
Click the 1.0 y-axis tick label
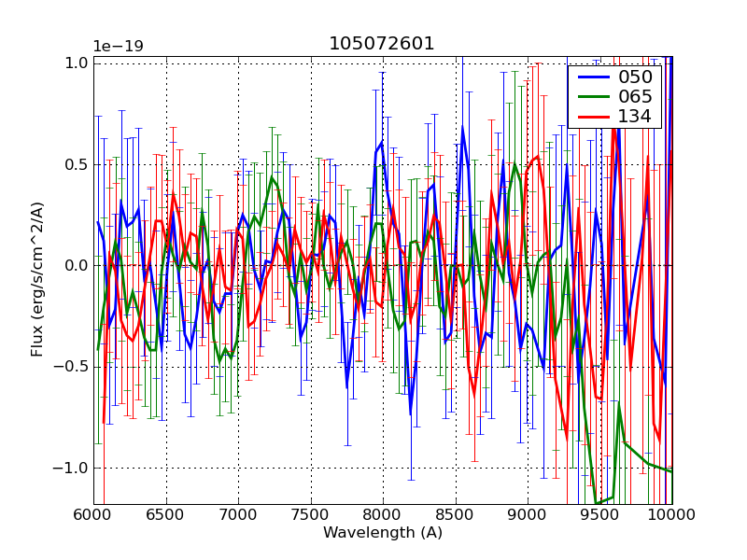[78, 63]
